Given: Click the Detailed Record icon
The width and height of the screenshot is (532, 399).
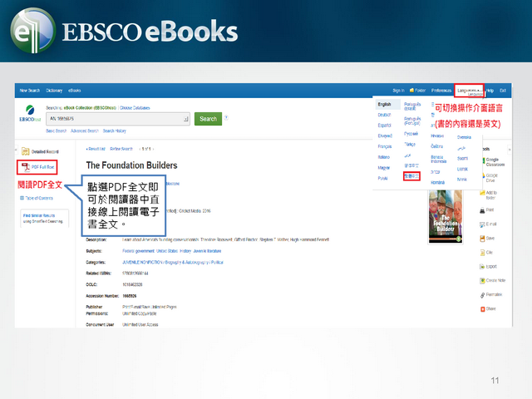Looking at the screenshot, I should click(25, 151).
